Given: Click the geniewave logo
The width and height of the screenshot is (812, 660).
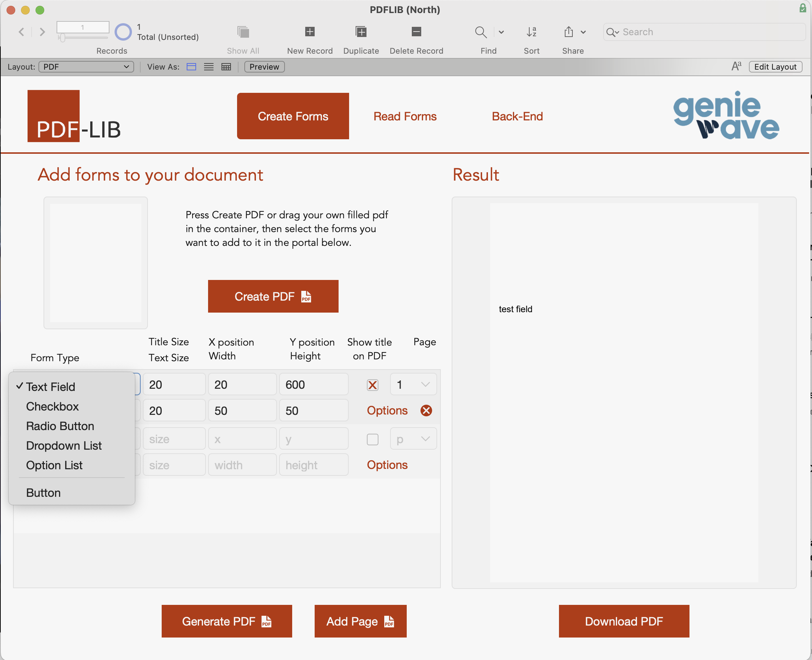Looking at the screenshot, I should click(x=726, y=115).
